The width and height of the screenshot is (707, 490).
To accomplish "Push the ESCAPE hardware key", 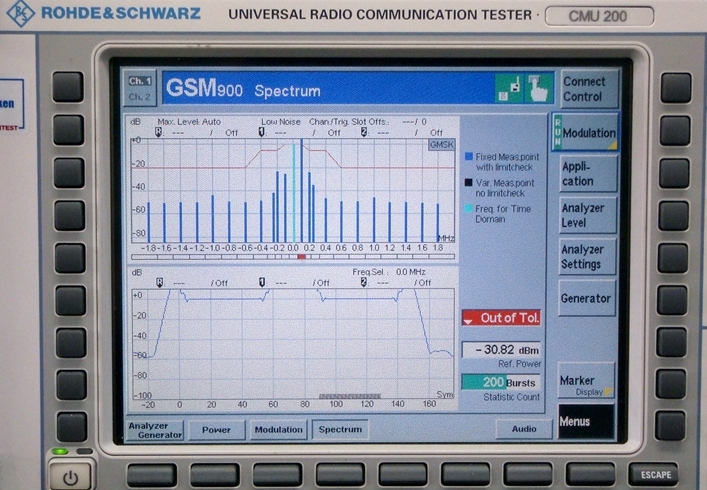I will 653,475.
